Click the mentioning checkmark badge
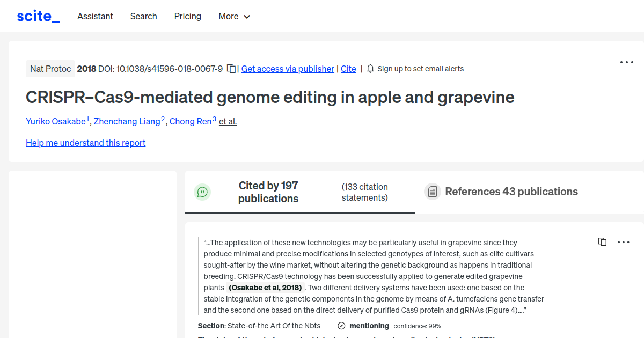This screenshot has width=644, height=338. coord(341,326)
